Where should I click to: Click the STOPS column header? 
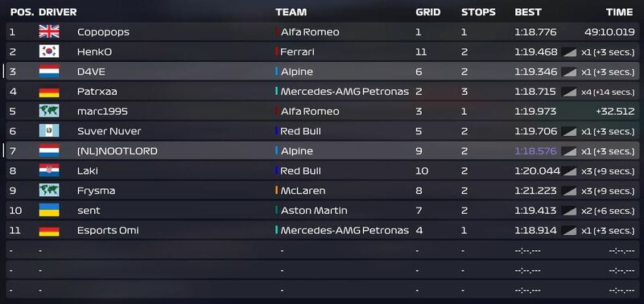click(478, 12)
